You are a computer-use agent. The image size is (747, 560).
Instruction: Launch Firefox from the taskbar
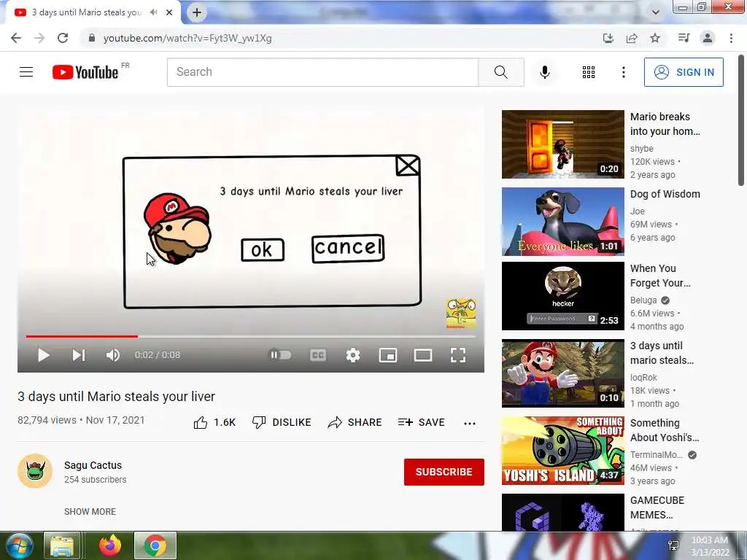coord(110,545)
